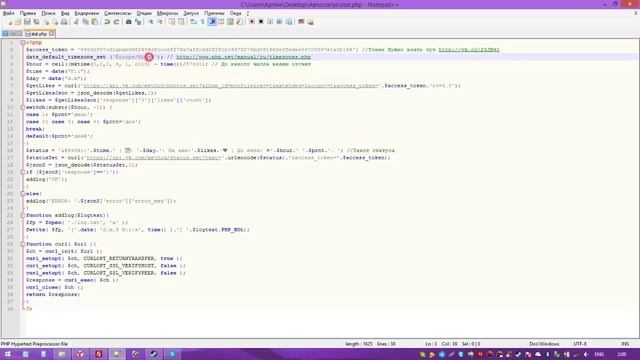This screenshot has height=360, width=640.
Task: Collapse the if block fold at line 19
Action: click(x=23, y=172)
